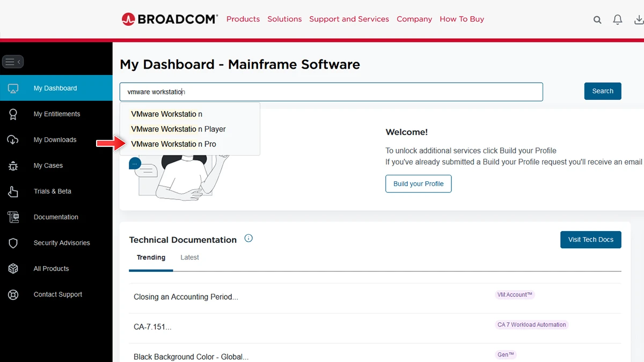Open Documentation from sidebar
The height and width of the screenshot is (362, 644).
click(x=56, y=217)
